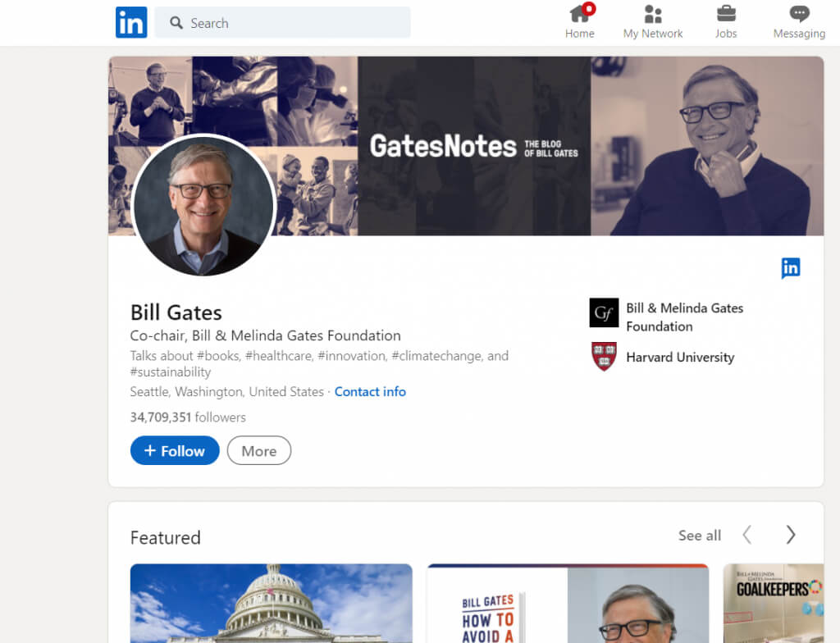Open the GatesNotes cover banner image

pos(466,146)
